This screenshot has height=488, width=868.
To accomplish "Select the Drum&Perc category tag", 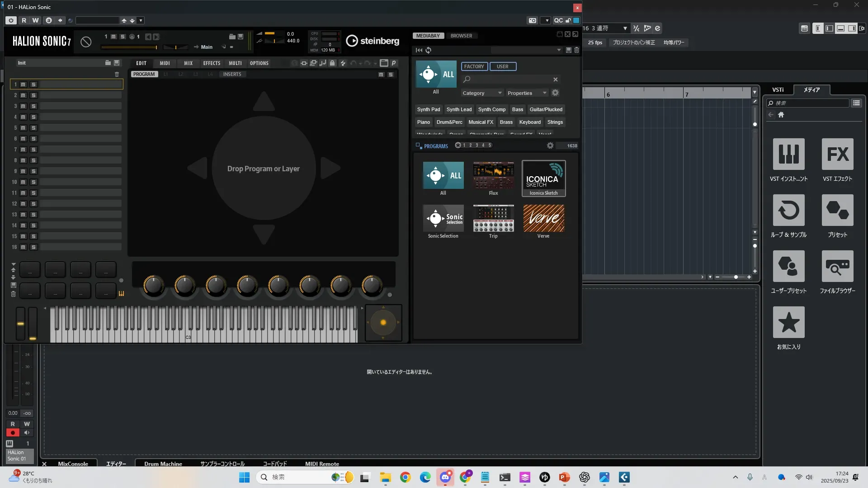I will click(449, 122).
